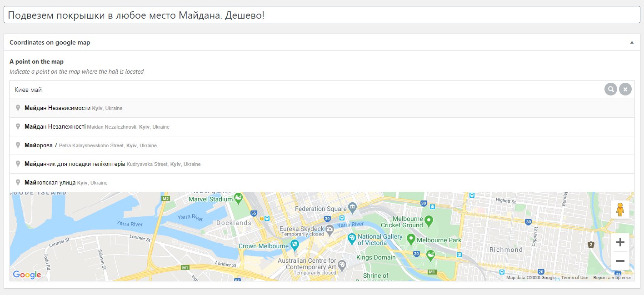Click the Federation Square marker icon
This screenshot has width=644, height=295.
[353, 208]
